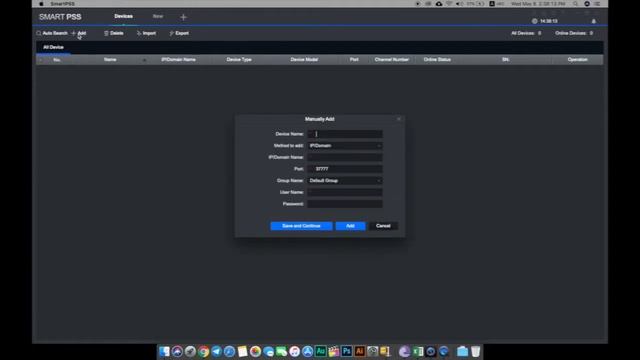Click the SMART PSS logo
Image resolution: width=640 pixels, height=360 pixels.
click(60, 17)
